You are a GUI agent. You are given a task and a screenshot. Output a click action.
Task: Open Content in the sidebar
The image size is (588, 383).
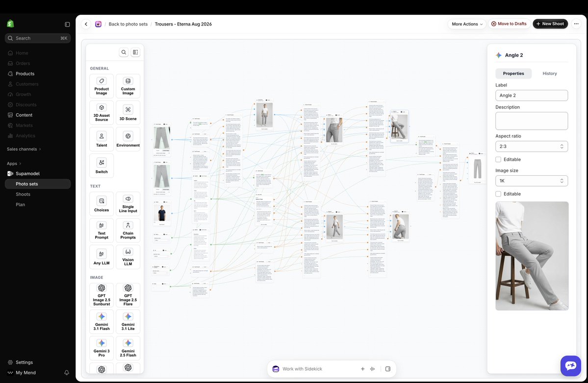37,115
